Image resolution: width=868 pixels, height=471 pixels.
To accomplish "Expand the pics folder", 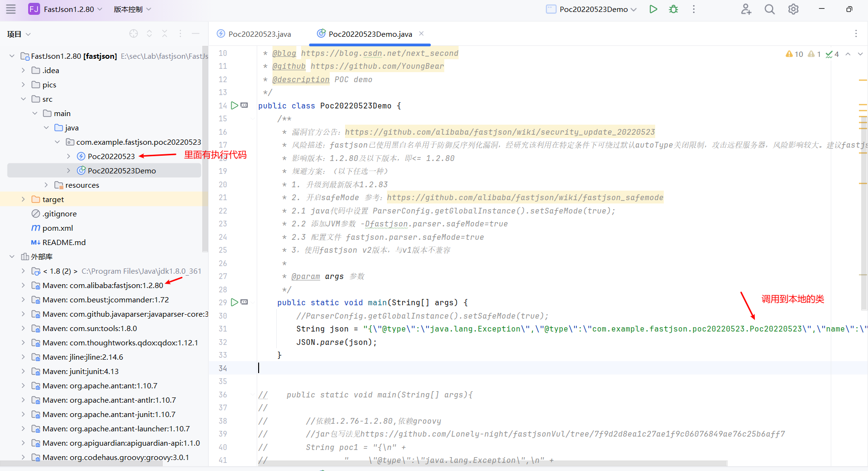I will pos(23,85).
